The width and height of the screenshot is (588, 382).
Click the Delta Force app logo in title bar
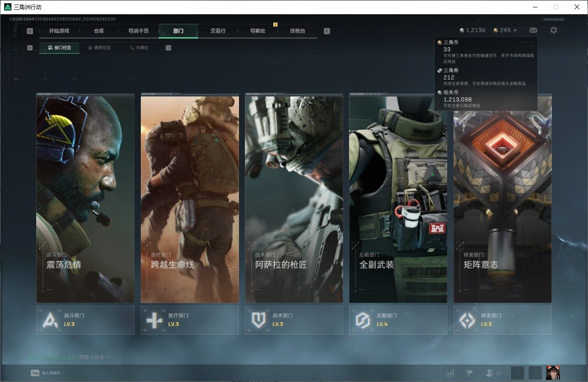(x=7, y=7)
